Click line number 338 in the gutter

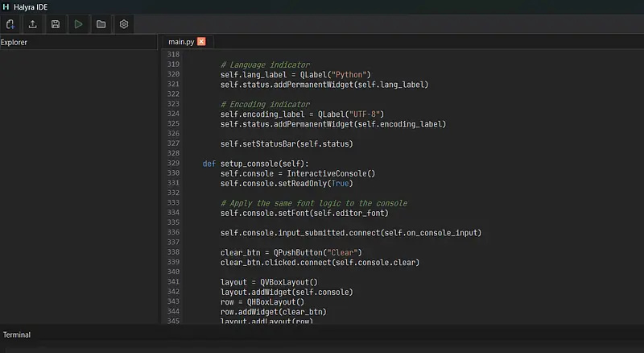172,252
